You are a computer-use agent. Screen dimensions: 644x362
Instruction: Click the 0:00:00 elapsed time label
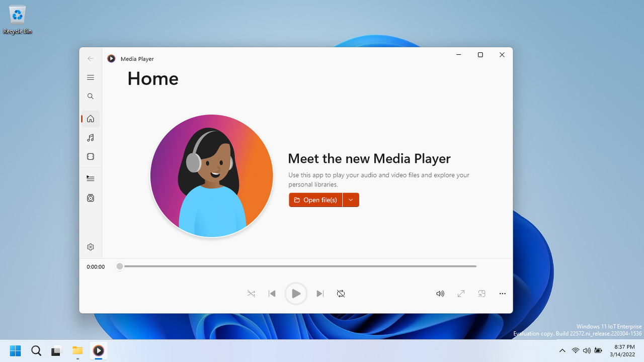96,267
